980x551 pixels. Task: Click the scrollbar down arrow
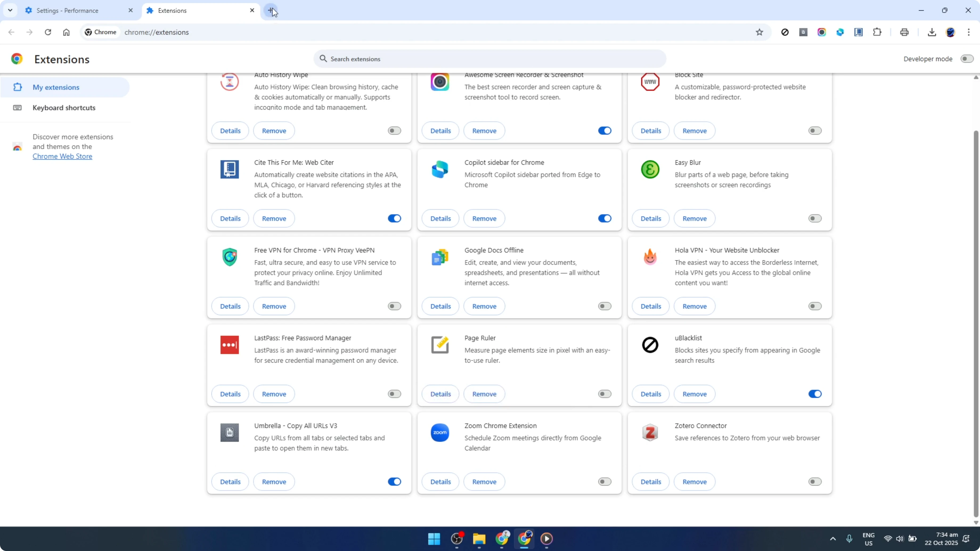[x=976, y=523]
